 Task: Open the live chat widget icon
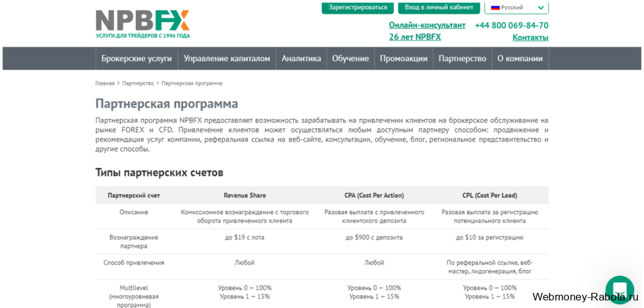point(619,290)
